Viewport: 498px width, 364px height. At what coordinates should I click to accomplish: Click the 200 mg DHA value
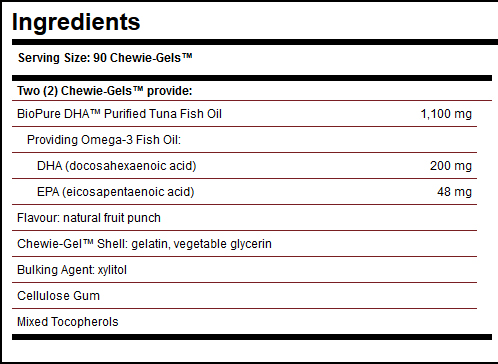point(451,166)
